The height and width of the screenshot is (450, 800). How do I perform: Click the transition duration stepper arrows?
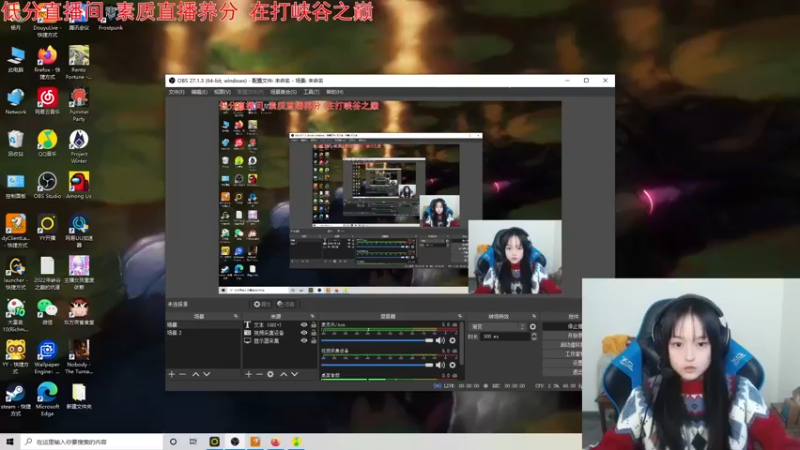click(534, 337)
